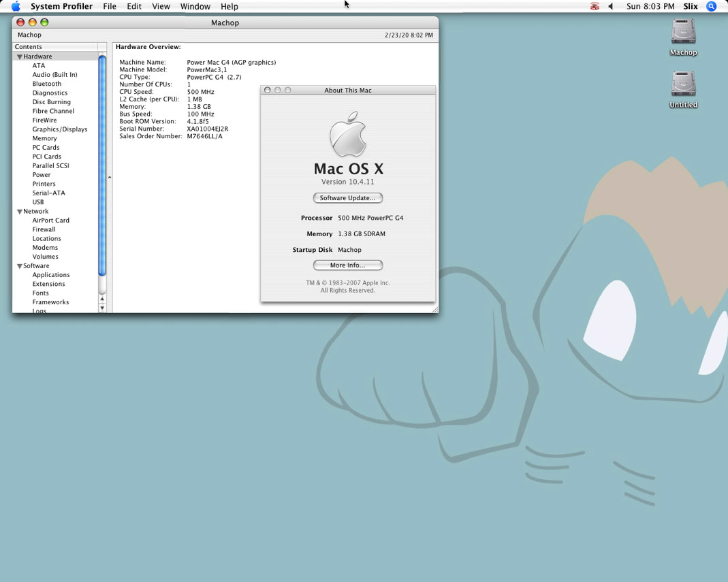Select Modems under Network
This screenshot has width=728, height=582.
tap(45, 248)
